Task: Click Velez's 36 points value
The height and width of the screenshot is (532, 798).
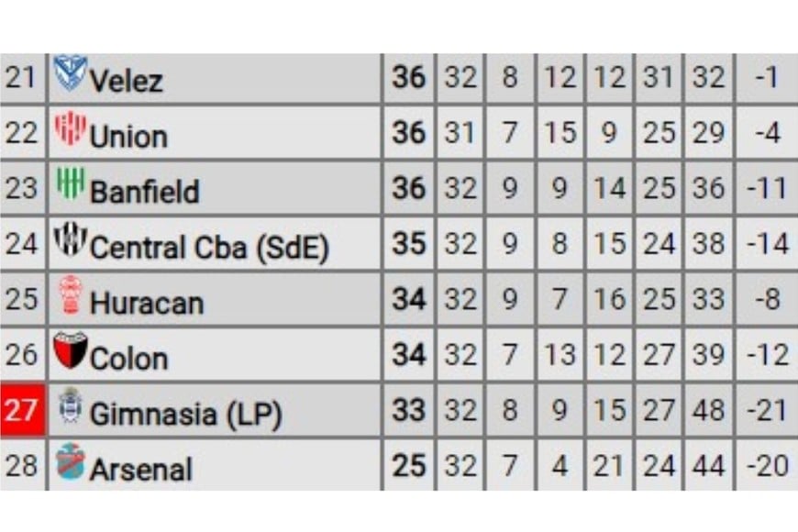Action: [409, 78]
